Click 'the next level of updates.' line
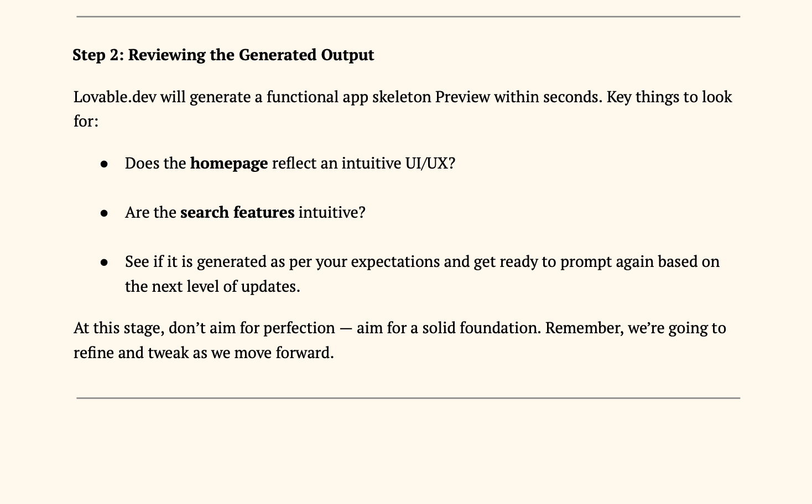Image resolution: width=812 pixels, height=504 pixels. coord(212,287)
